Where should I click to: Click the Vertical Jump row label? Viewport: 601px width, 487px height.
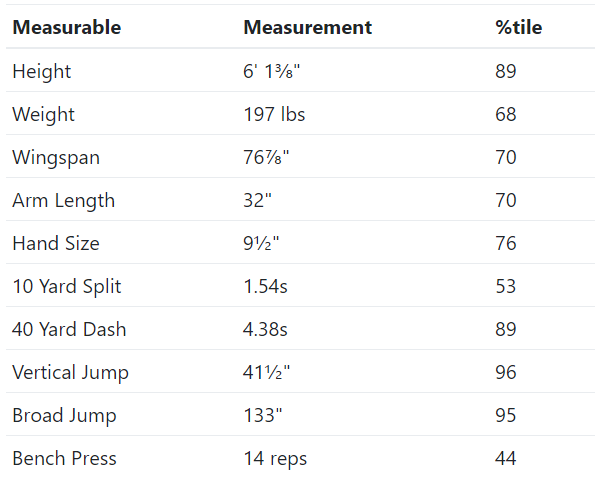[x=71, y=373]
